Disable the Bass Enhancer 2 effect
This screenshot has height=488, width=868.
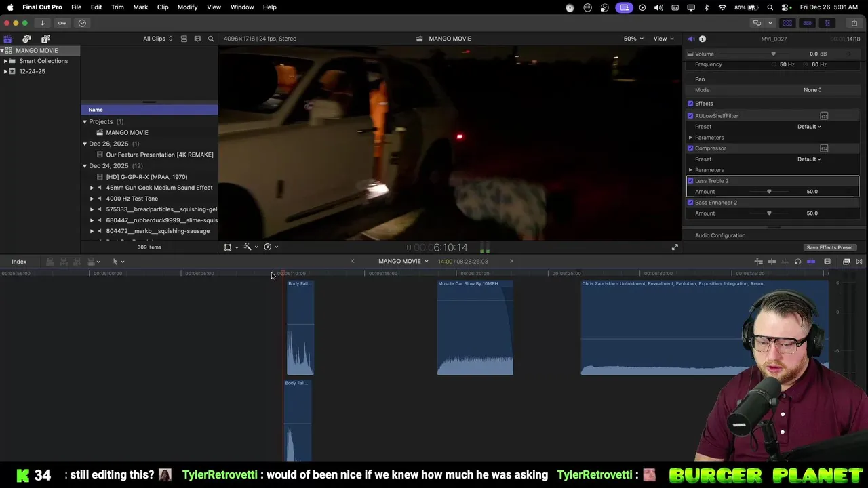[690, 203]
